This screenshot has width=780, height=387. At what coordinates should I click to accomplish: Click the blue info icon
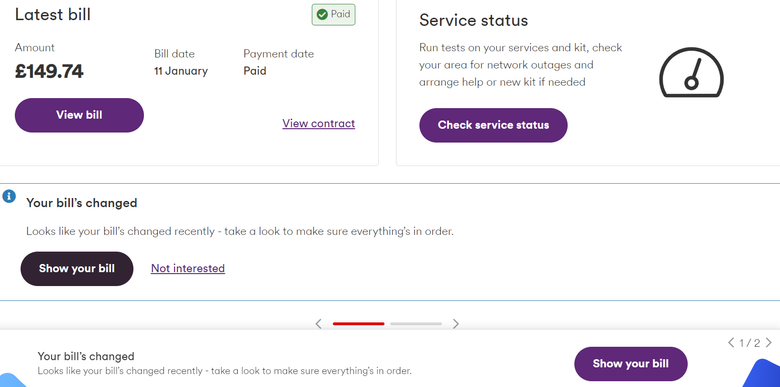[9, 196]
